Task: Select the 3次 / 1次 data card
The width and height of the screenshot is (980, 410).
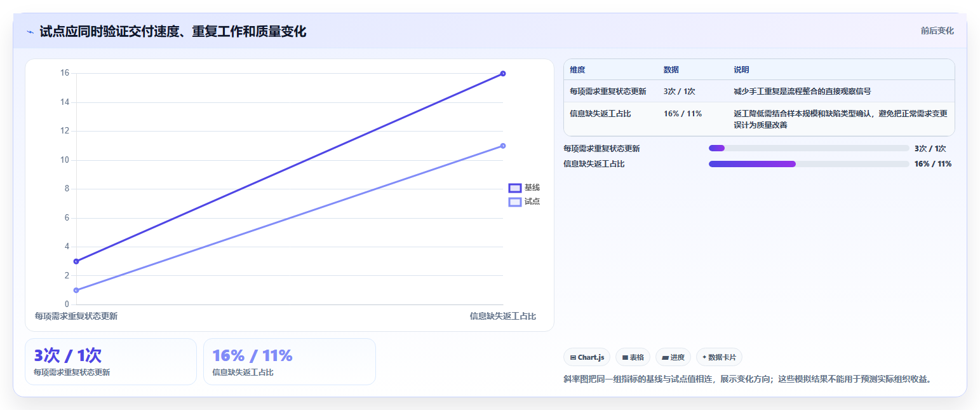Action: point(111,362)
